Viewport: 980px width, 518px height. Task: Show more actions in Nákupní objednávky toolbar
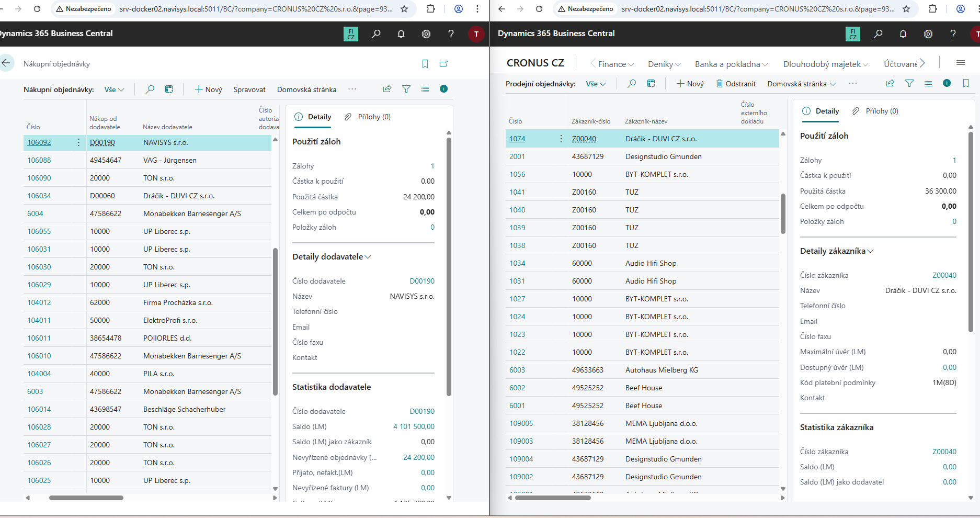pos(352,89)
